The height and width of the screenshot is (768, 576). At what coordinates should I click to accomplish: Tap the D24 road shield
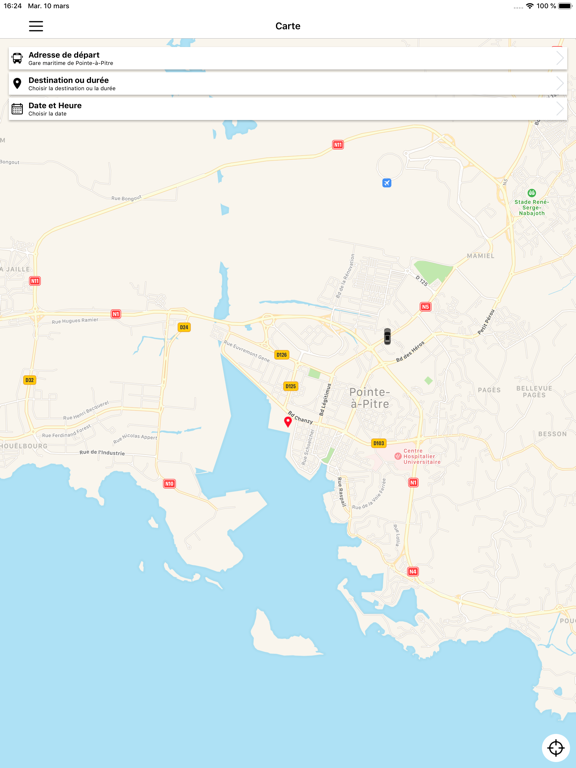pos(184,327)
